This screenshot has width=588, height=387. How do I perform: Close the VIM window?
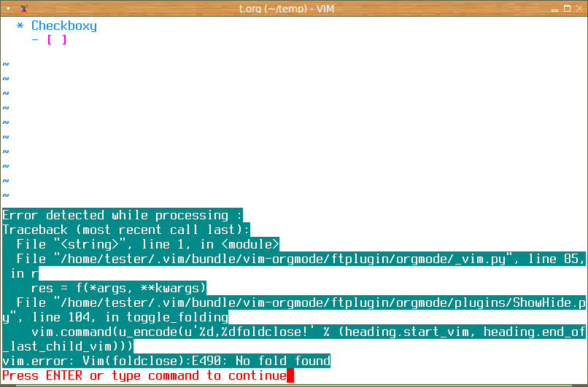579,8
